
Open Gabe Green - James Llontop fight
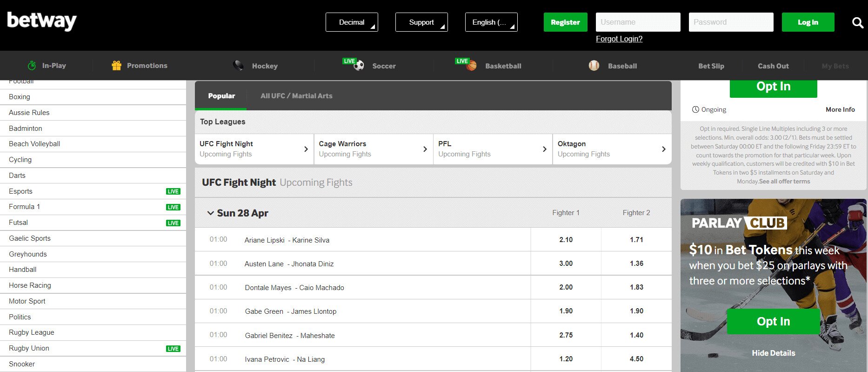(x=291, y=311)
